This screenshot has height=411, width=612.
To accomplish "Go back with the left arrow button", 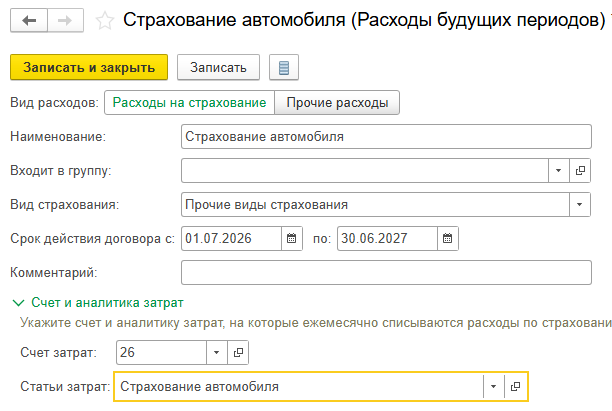I will click(29, 20).
